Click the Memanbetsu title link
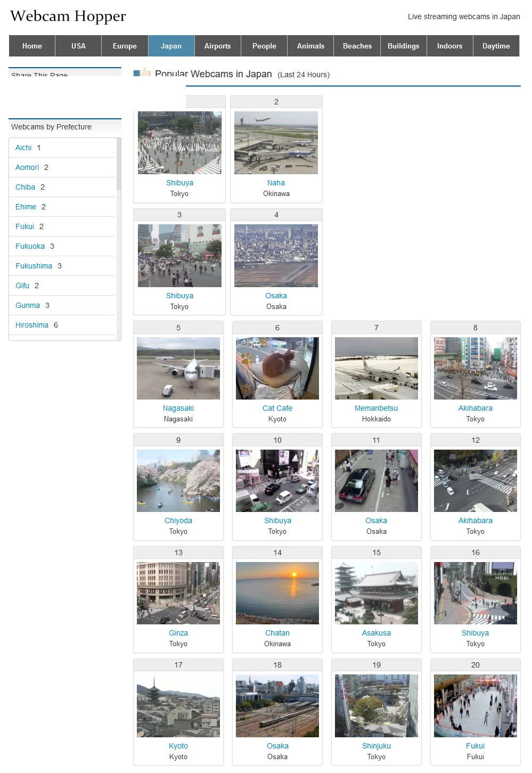 click(x=377, y=408)
